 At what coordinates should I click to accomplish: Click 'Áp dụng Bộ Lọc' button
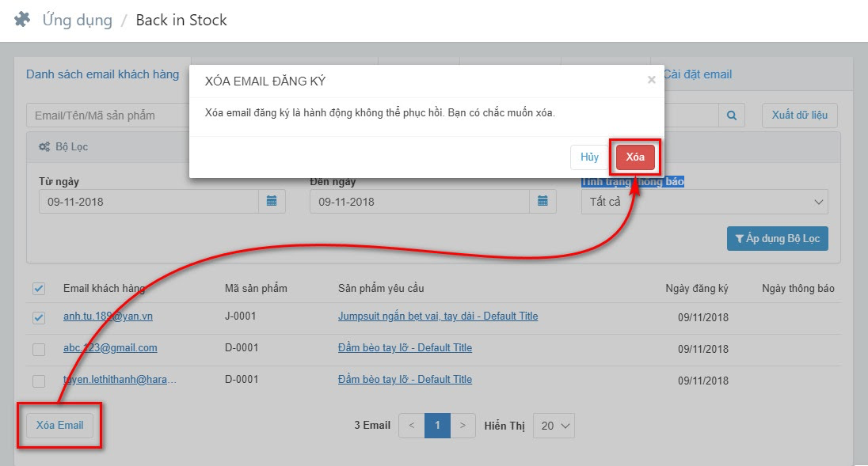coord(777,238)
